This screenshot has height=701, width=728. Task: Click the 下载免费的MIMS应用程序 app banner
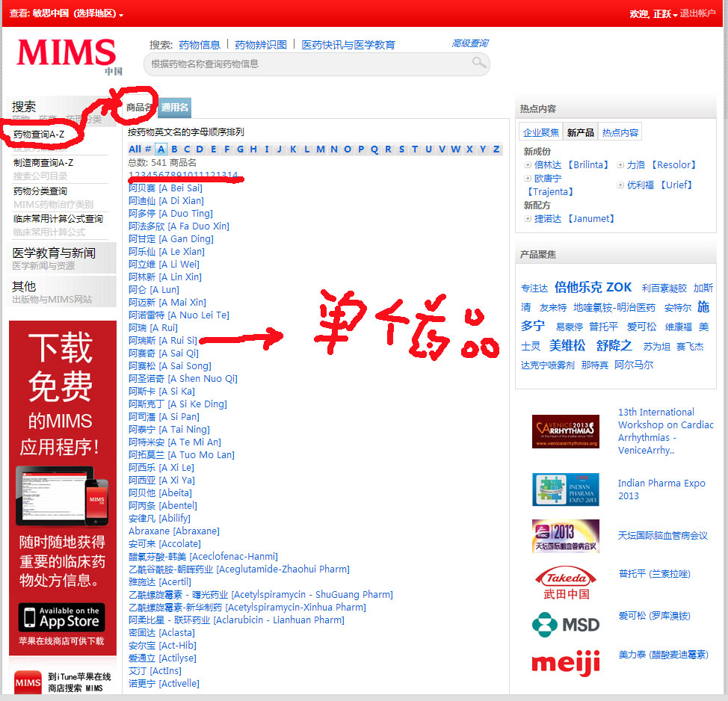[x=63, y=487]
